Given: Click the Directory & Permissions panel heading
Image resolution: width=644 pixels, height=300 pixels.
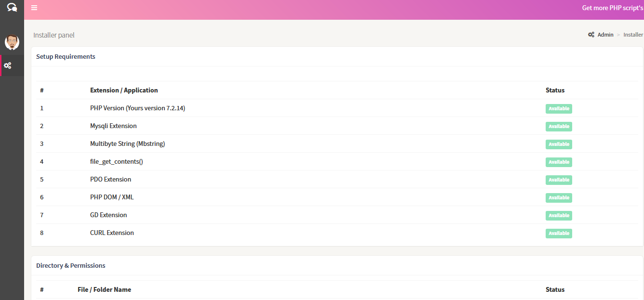Looking at the screenshot, I should [70, 266].
